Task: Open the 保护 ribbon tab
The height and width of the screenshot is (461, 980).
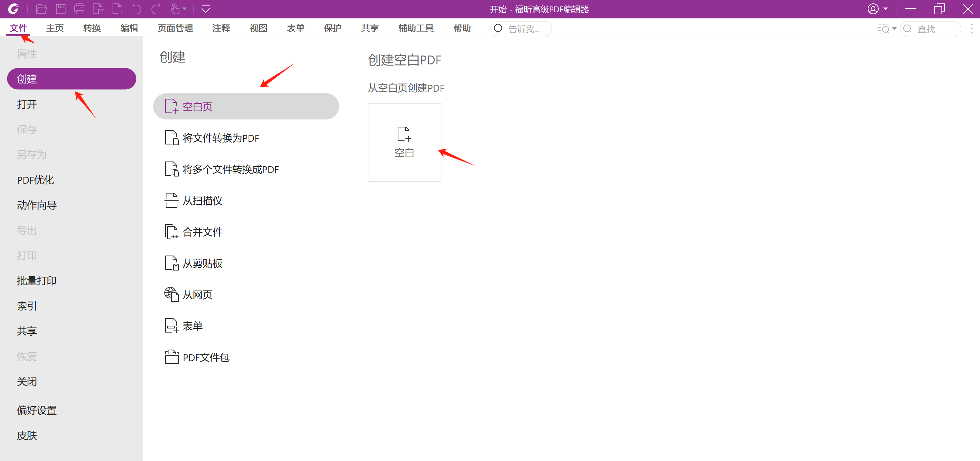Action: [333, 28]
